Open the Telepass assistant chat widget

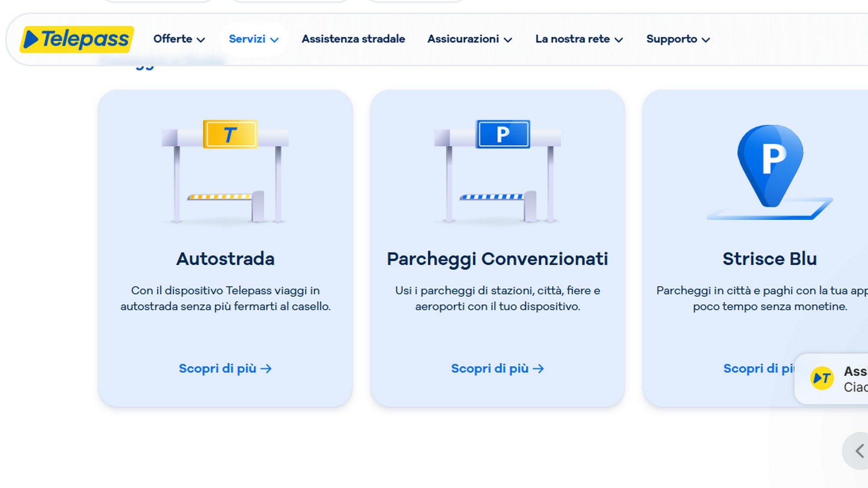(831, 379)
